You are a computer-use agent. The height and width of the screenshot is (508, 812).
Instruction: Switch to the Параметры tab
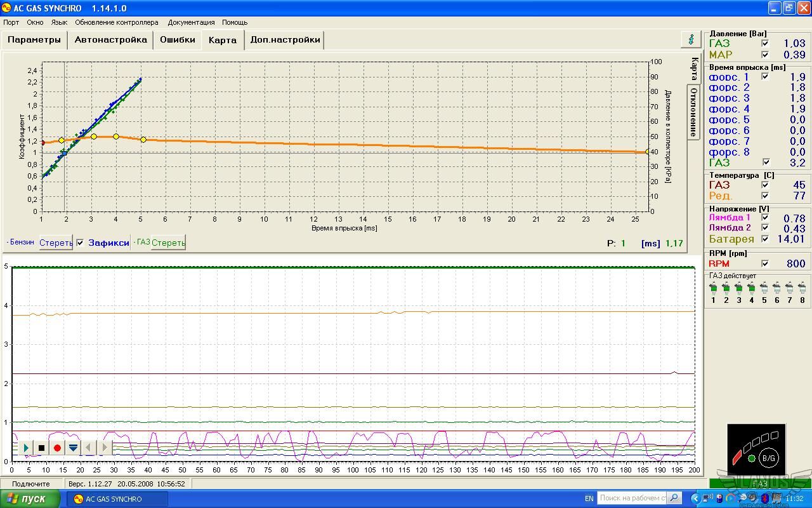click(34, 39)
